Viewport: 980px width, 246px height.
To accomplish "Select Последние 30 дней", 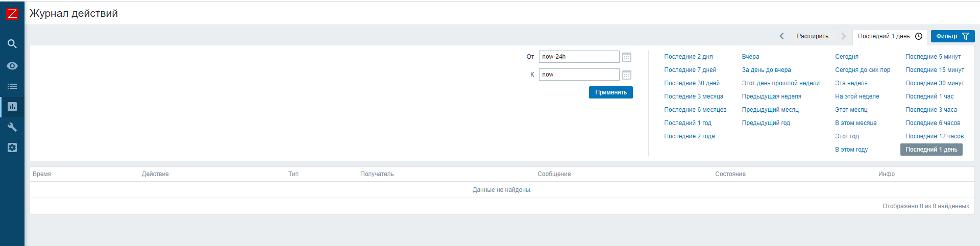I will click(x=692, y=83).
